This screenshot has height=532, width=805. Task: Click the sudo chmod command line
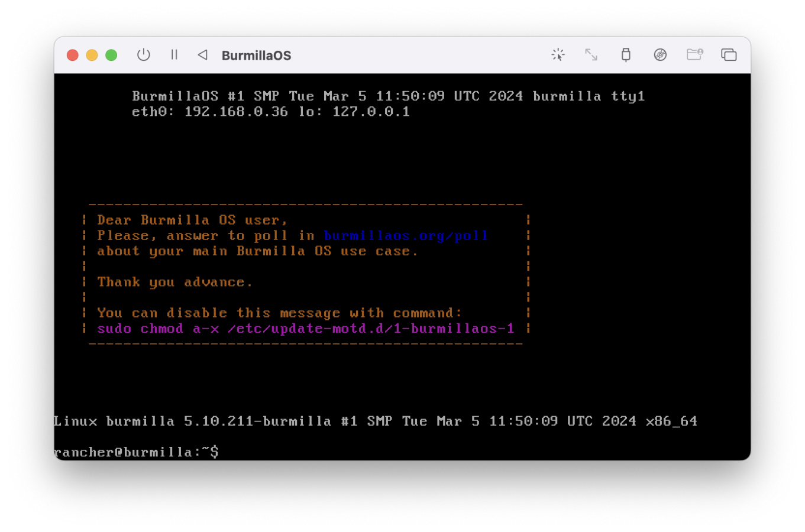click(305, 328)
